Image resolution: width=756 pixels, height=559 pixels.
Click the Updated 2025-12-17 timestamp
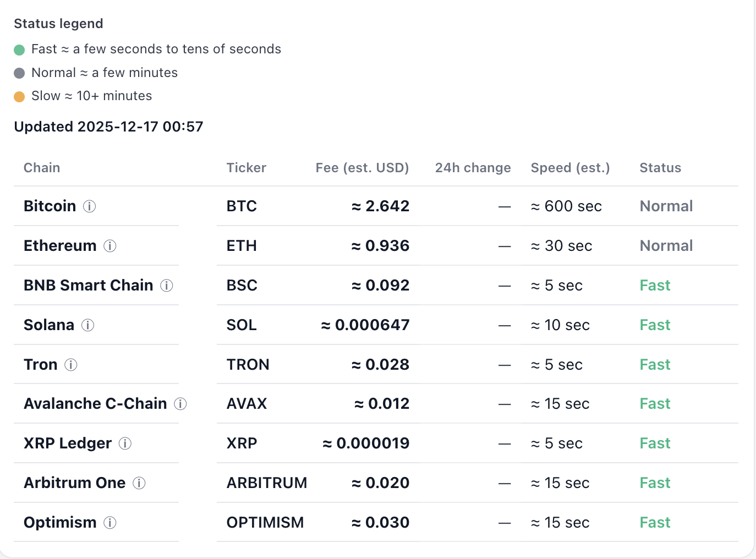(x=108, y=127)
